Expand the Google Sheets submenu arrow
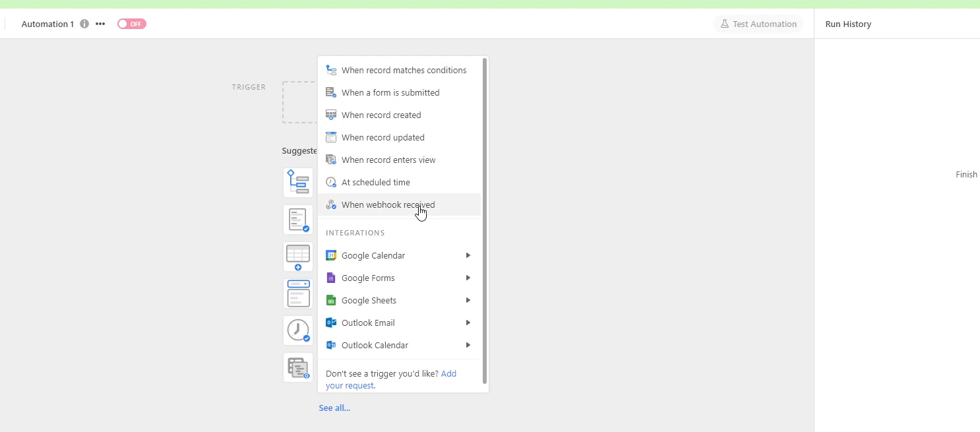The image size is (980, 432). pos(468,300)
